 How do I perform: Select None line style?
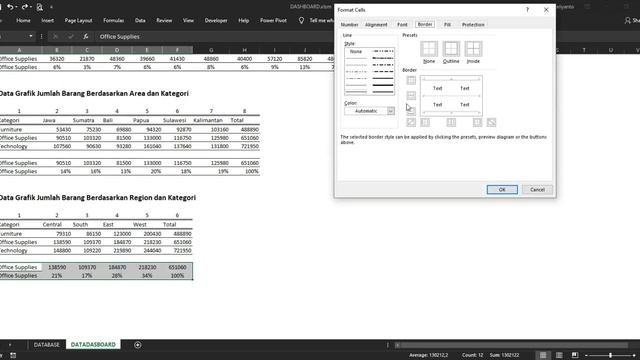tap(356, 51)
